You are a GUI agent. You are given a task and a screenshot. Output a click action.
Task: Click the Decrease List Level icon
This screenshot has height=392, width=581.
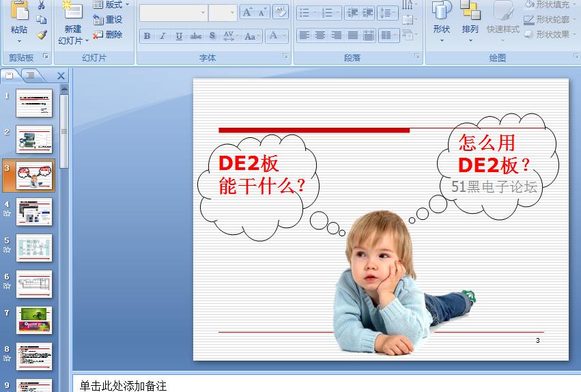click(x=352, y=14)
